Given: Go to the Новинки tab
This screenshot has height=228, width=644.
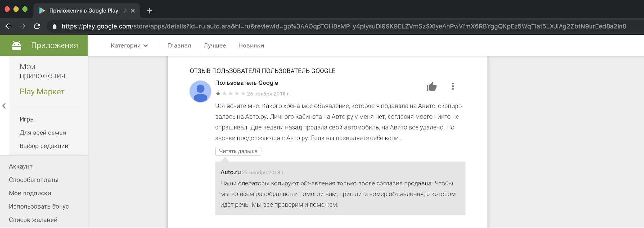Looking at the screenshot, I should point(251,45).
